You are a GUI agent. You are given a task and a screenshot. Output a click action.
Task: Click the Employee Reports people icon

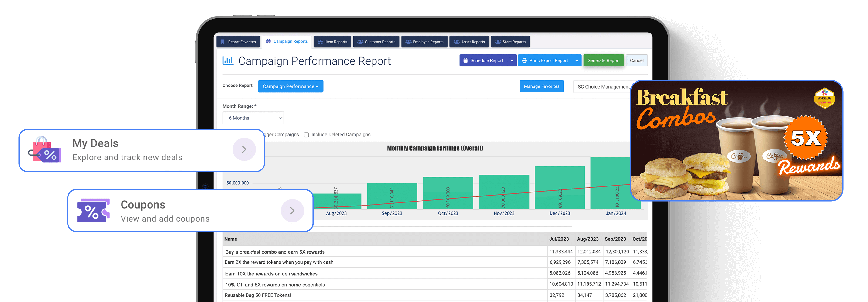[408, 42]
